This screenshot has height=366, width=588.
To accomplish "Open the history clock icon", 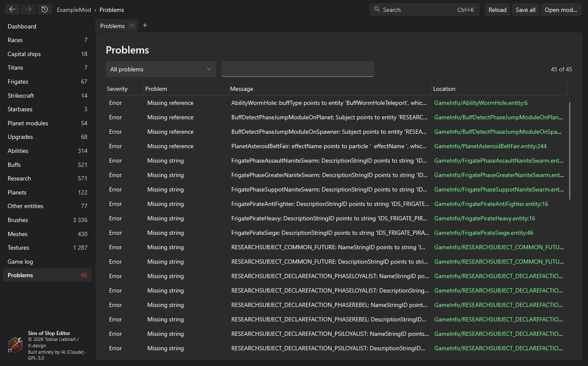I will [45, 9].
